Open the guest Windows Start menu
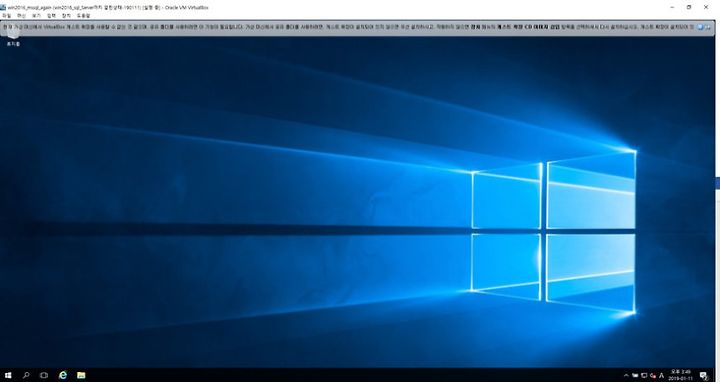This screenshot has width=720, height=382. coord(8,375)
